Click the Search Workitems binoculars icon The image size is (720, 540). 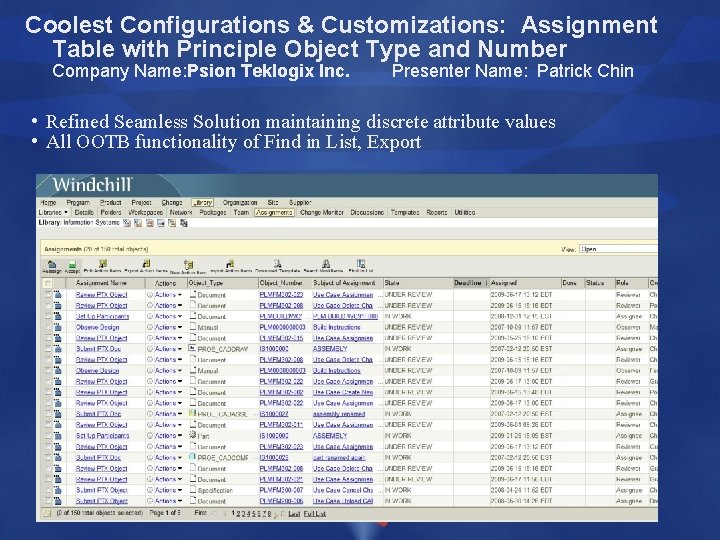coord(326,264)
